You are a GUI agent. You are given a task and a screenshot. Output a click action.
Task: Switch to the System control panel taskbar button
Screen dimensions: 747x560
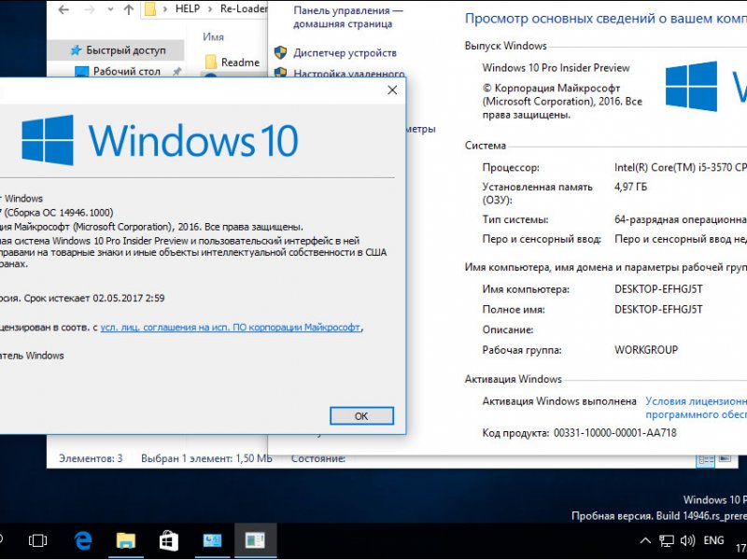pos(212,540)
